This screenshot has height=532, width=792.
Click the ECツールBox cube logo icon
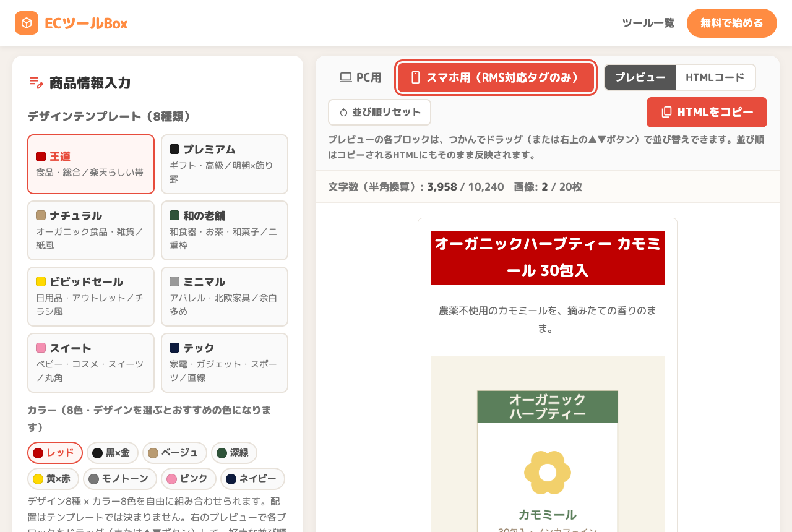pos(27,23)
